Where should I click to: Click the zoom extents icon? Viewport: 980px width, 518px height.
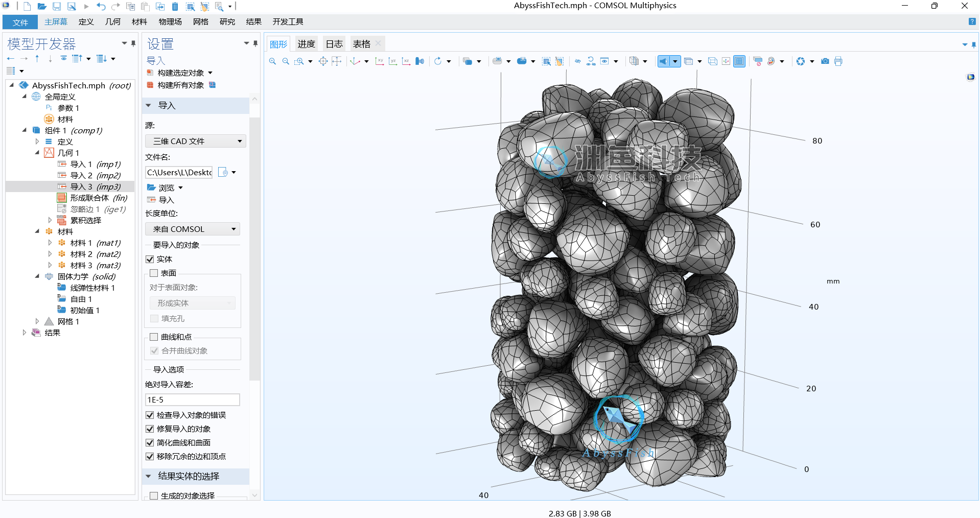click(x=323, y=61)
